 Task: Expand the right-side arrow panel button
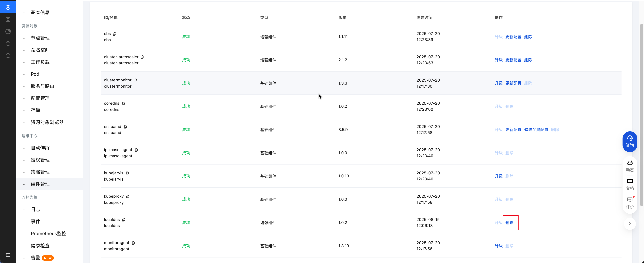click(x=630, y=223)
